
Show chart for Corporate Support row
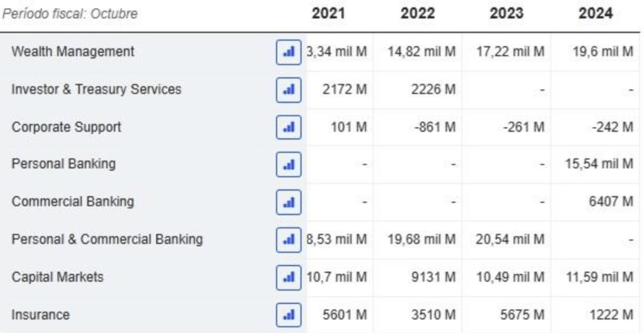coord(289,127)
